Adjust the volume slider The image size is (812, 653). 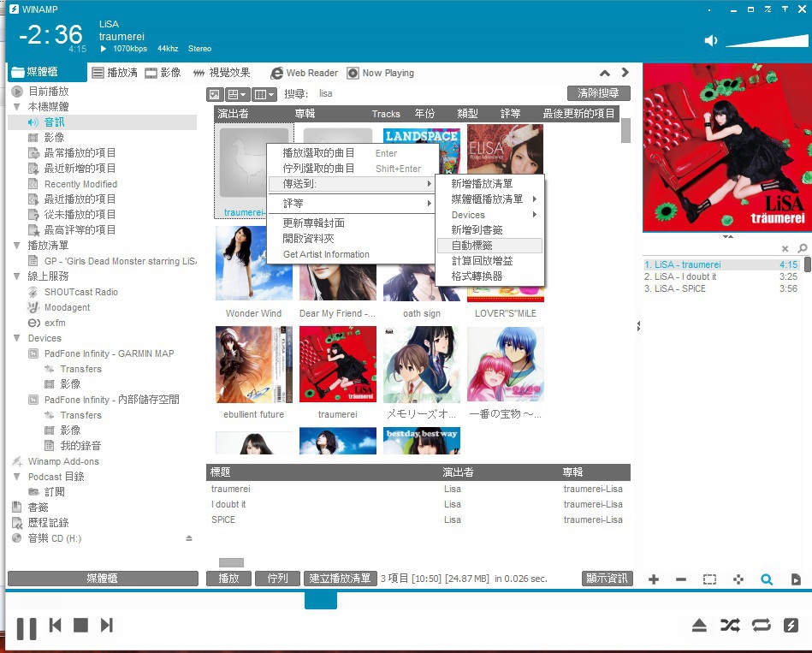767,41
